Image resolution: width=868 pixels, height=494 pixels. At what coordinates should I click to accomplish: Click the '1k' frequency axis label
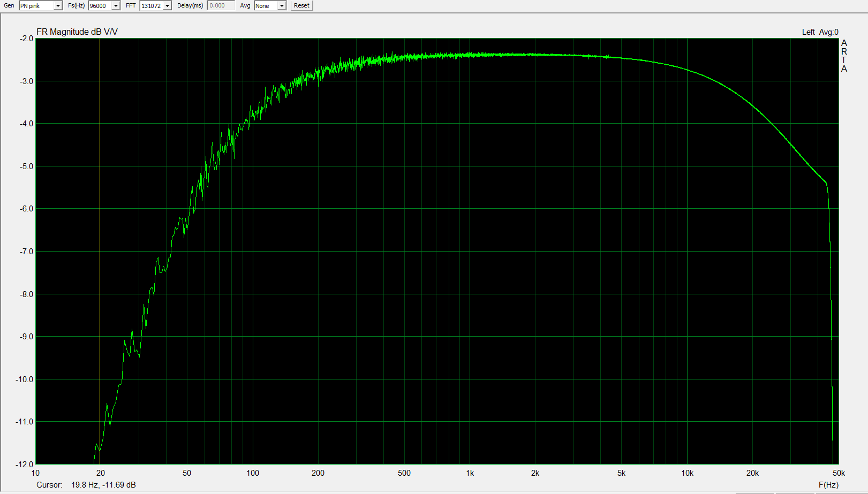(x=470, y=473)
